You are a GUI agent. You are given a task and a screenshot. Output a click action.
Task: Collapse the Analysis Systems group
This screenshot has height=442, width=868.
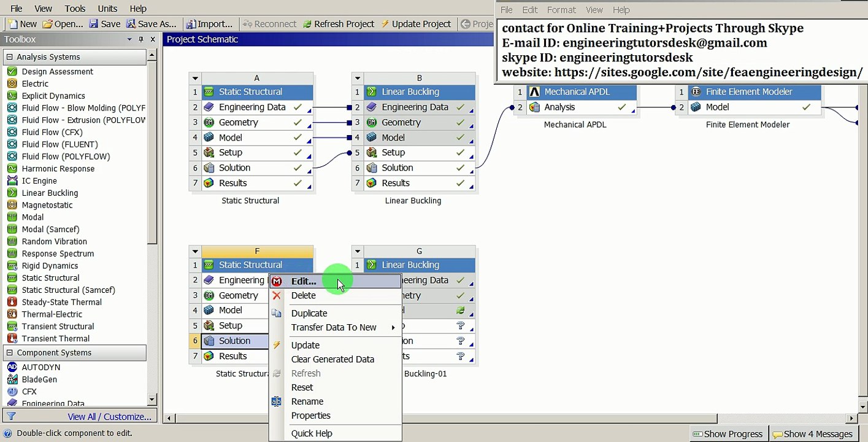pos(9,56)
